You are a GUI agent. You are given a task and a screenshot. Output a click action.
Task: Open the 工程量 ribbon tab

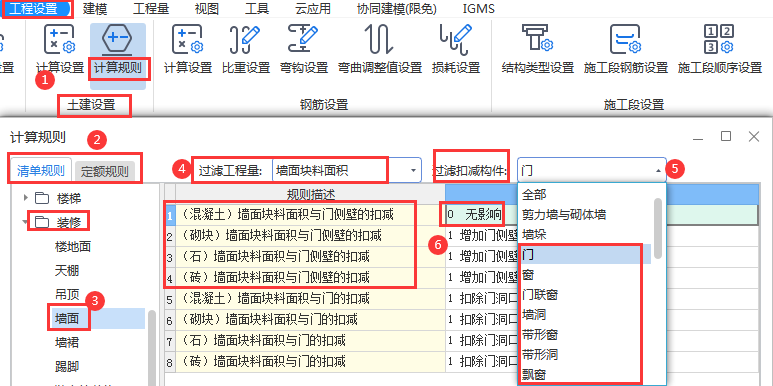(x=151, y=8)
